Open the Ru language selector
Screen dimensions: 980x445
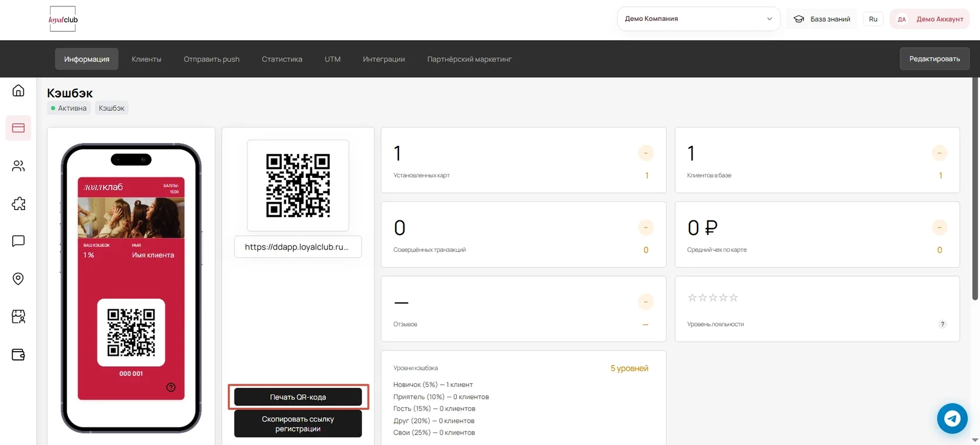click(x=873, y=19)
